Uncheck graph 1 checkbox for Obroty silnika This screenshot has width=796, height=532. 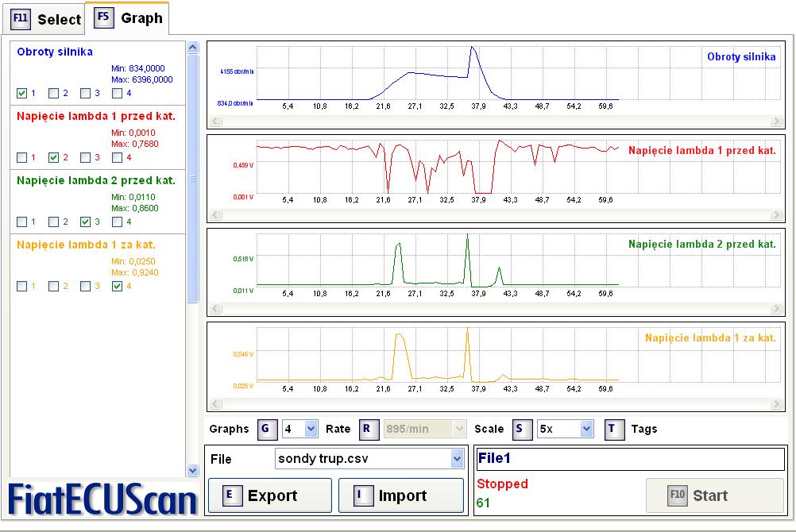coord(22,93)
